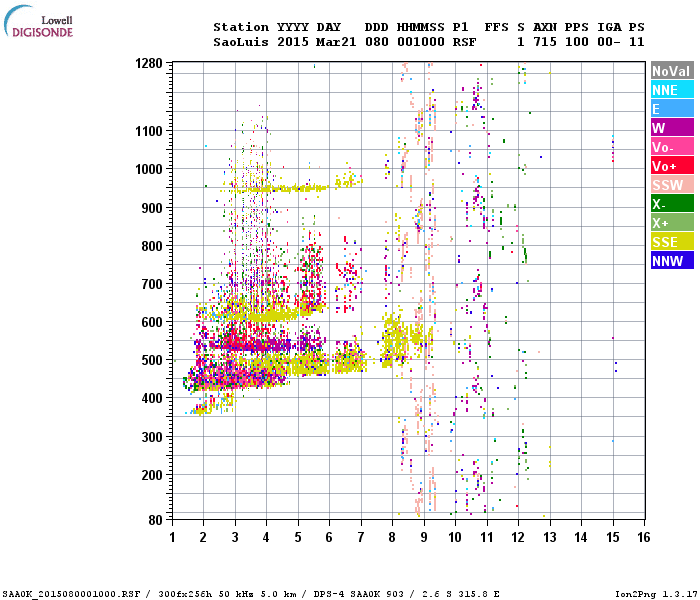The height and width of the screenshot is (600, 700).
Task: Select the X+ light green legend swatch
Action: (x=672, y=223)
